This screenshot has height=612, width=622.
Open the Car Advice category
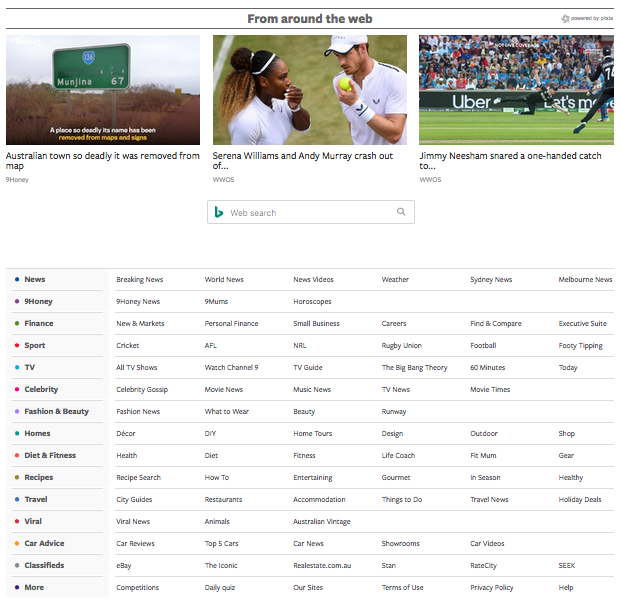pos(44,543)
